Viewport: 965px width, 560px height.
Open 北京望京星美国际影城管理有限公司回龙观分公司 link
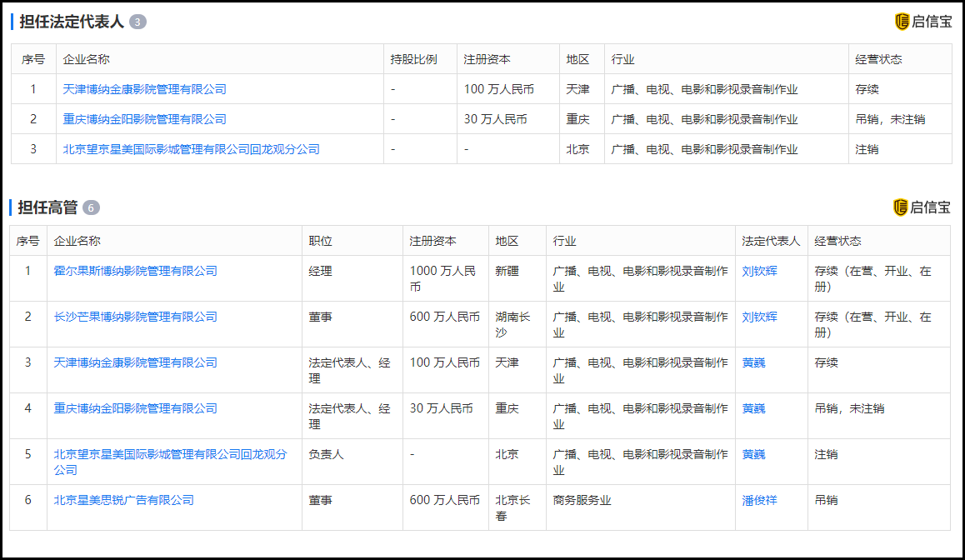191,149
